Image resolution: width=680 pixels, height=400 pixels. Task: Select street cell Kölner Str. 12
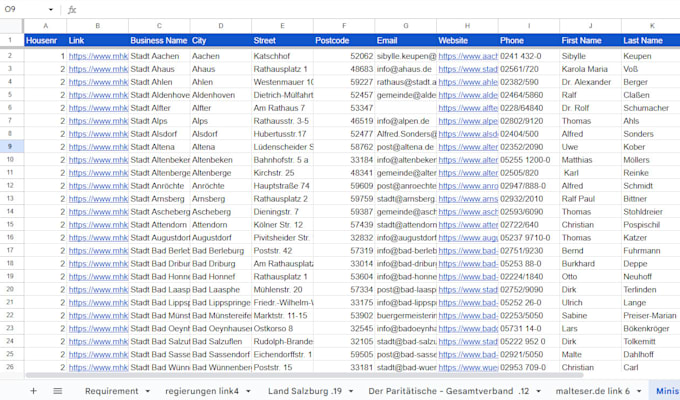click(282, 225)
